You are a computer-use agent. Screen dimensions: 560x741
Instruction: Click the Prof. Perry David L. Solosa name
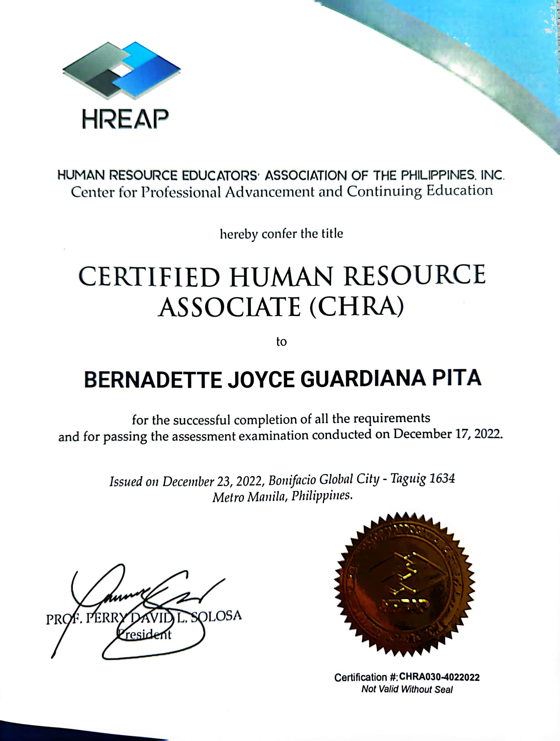click(144, 617)
